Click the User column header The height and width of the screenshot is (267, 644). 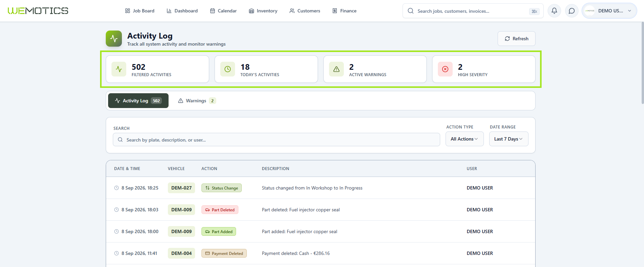point(472,169)
